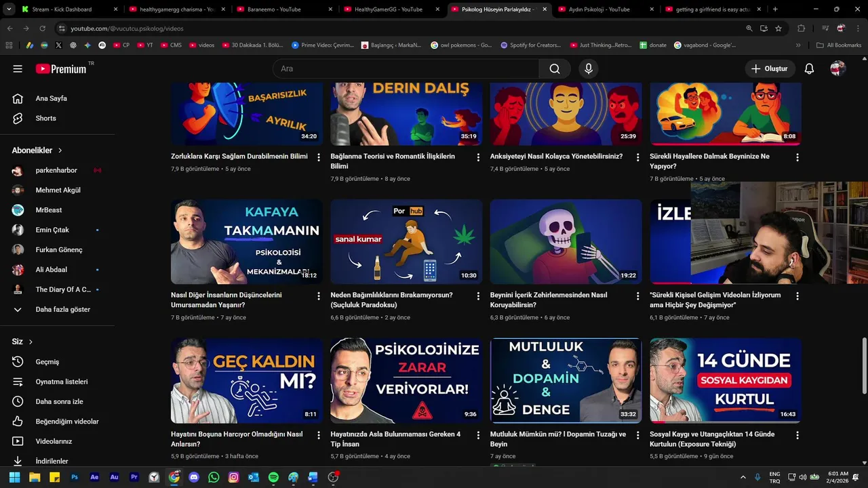The image size is (868, 488).
Task: Open options for Mutluluk Mümkün mü video
Action: click(x=637, y=435)
